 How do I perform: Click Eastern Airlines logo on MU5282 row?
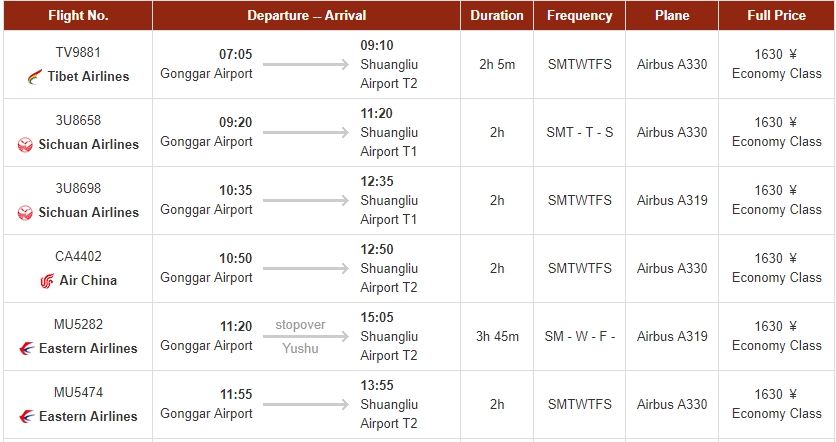pyautogui.click(x=26, y=349)
